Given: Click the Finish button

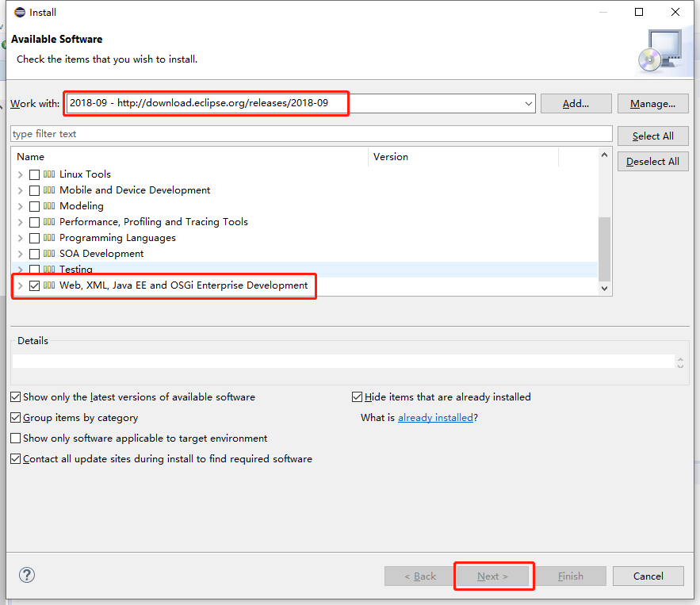Looking at the screenshot, I should coord(571,576).
